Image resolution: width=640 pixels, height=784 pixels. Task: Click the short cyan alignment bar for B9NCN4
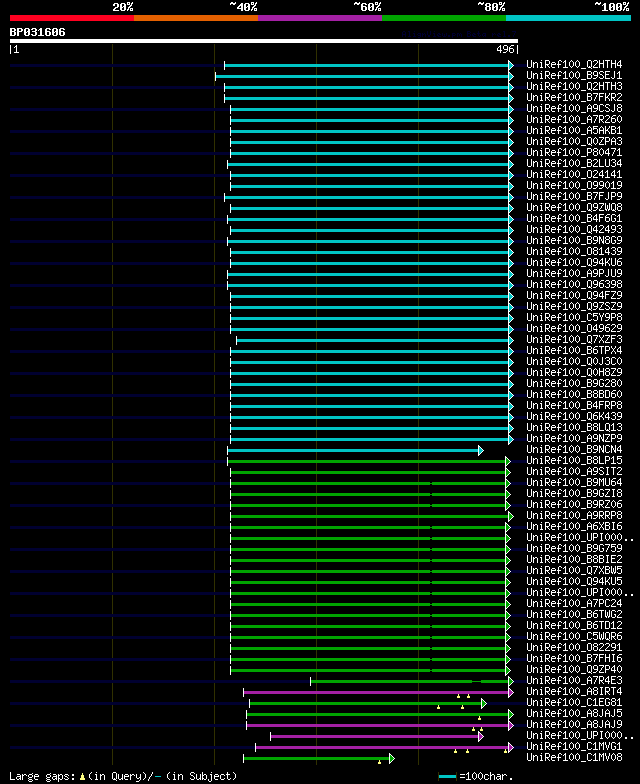pyautogui.click(x=356, y=450)
